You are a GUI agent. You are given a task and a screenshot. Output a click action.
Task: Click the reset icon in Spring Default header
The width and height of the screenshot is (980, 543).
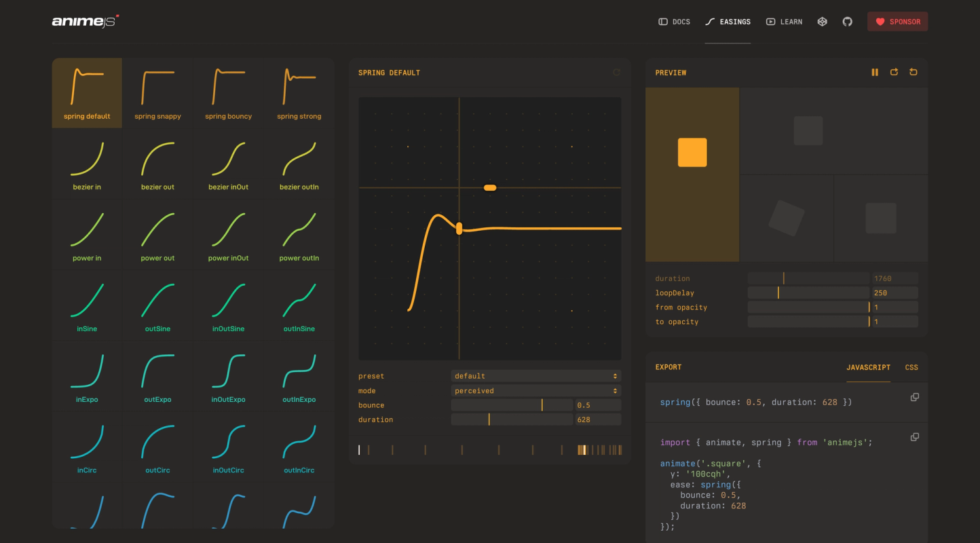[616, 72]
